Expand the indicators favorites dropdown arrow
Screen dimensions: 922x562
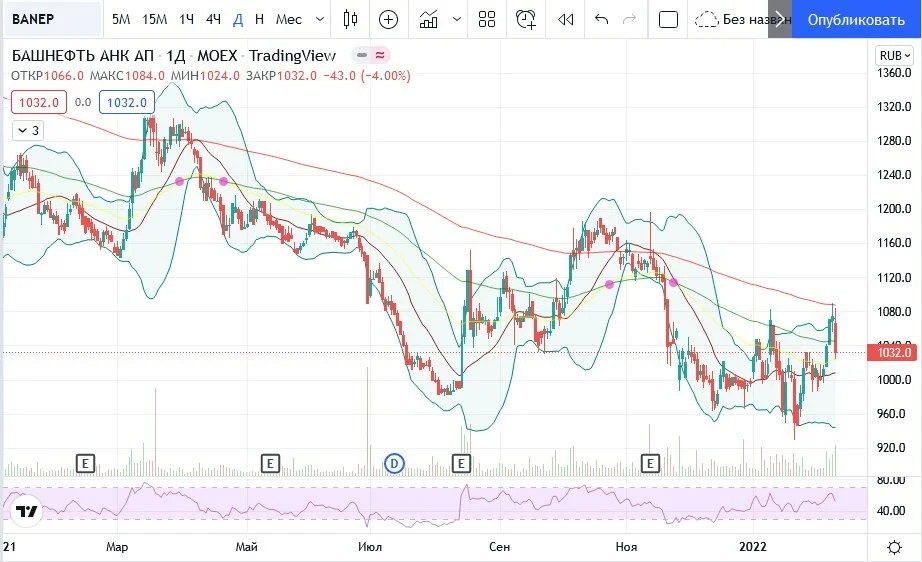457,19
